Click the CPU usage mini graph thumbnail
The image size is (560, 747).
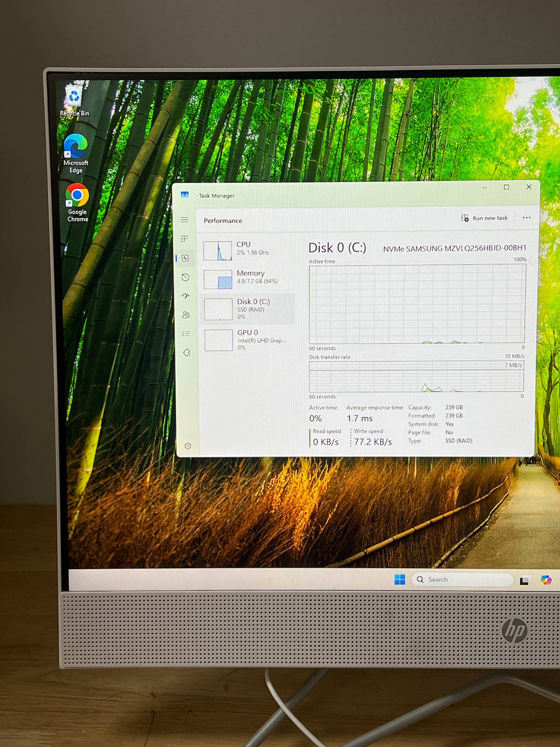(218, 251)
